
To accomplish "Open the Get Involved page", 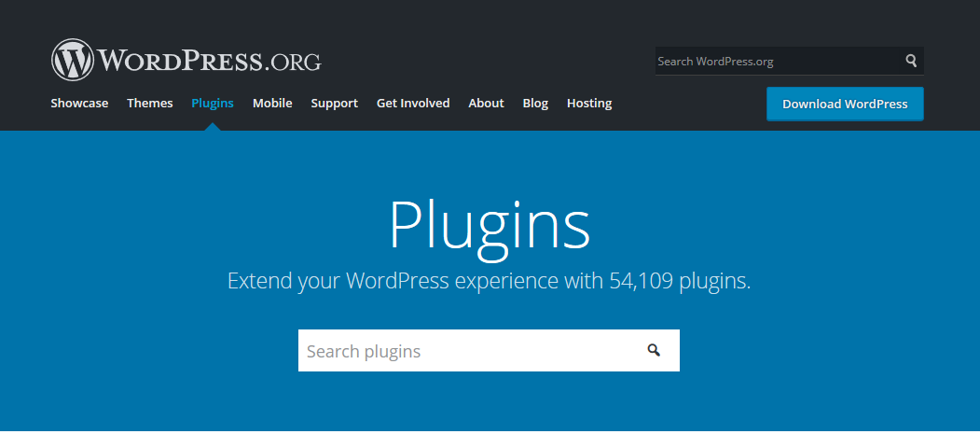I will (413, 104).
